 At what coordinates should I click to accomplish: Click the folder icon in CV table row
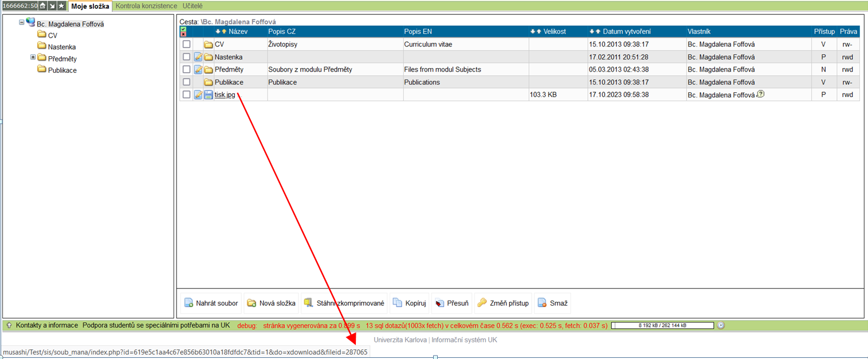coord(209,44)
